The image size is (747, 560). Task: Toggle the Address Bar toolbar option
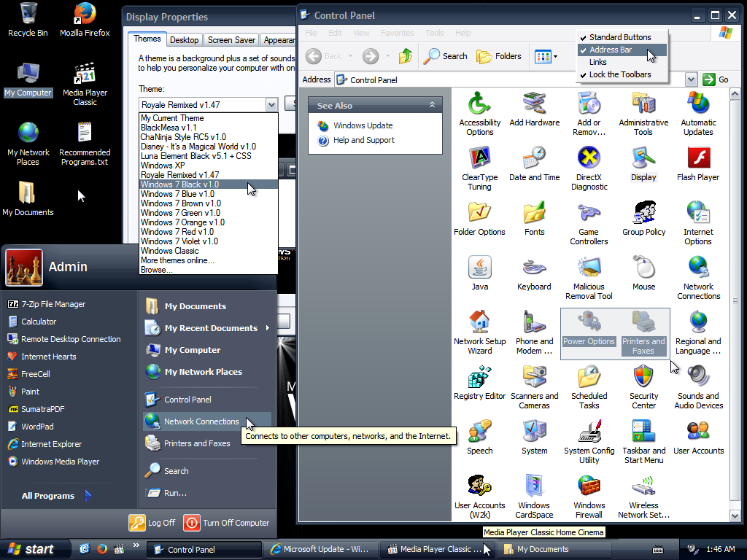pos(620,50)
